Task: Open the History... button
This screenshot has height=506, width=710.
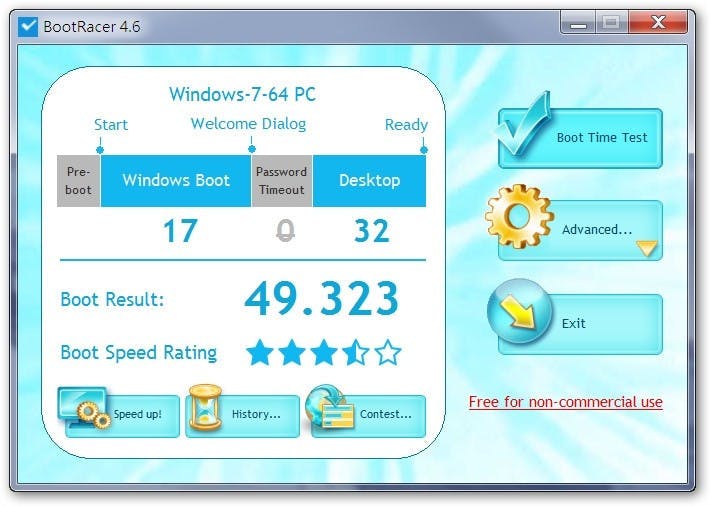Action: point(242,416)
